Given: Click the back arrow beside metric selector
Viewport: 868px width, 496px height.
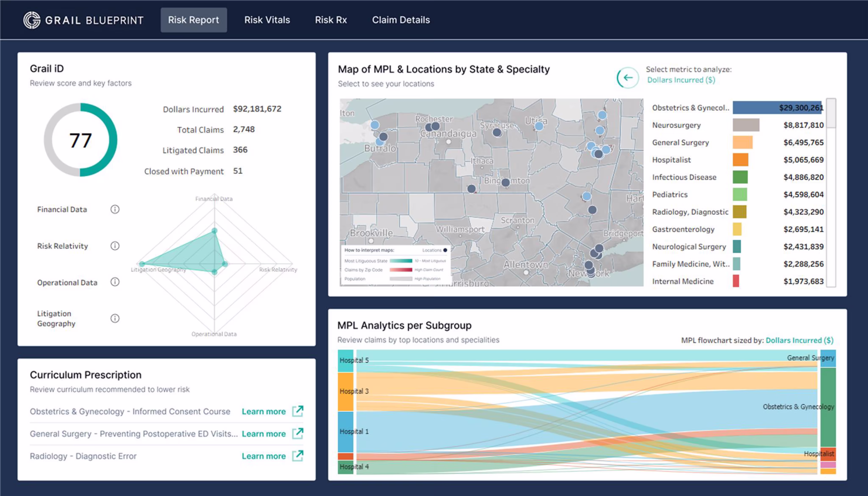Looking at the screenshot, I should (x=628, y=78).
